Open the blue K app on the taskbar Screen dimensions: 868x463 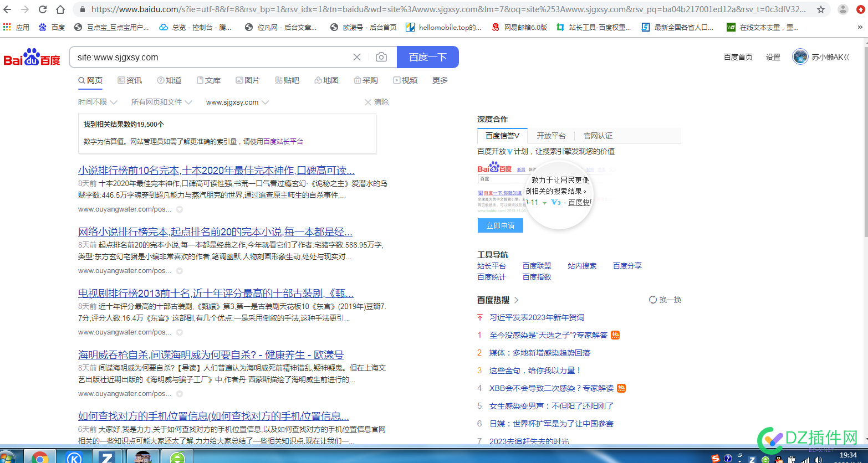(74, 457)
